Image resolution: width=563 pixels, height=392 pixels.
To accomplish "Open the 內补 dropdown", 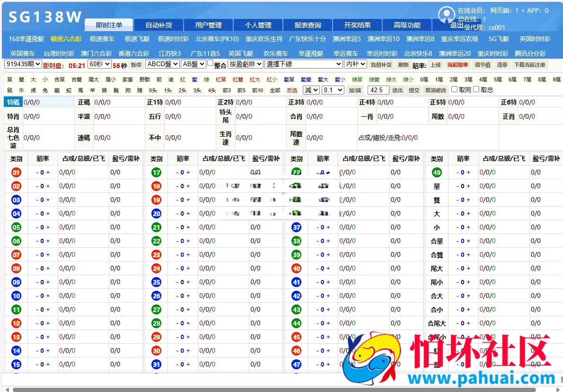I will (x=355, y=64).
